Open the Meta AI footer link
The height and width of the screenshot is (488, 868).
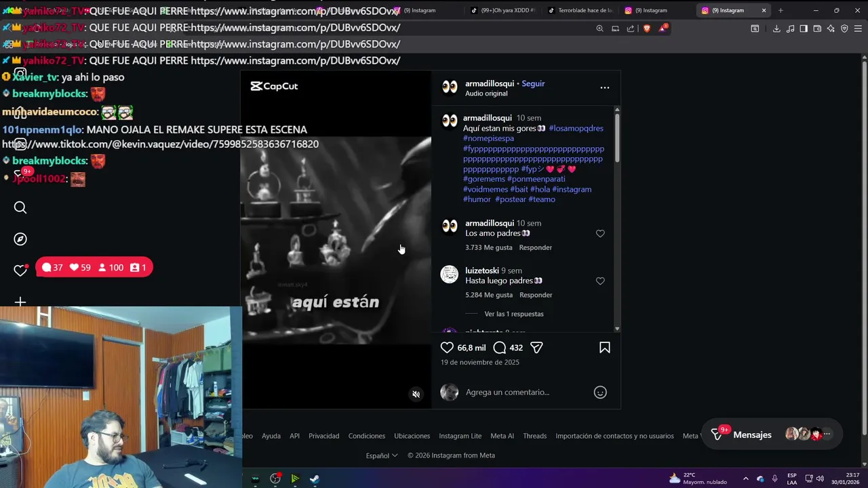[x=502, y=436]
